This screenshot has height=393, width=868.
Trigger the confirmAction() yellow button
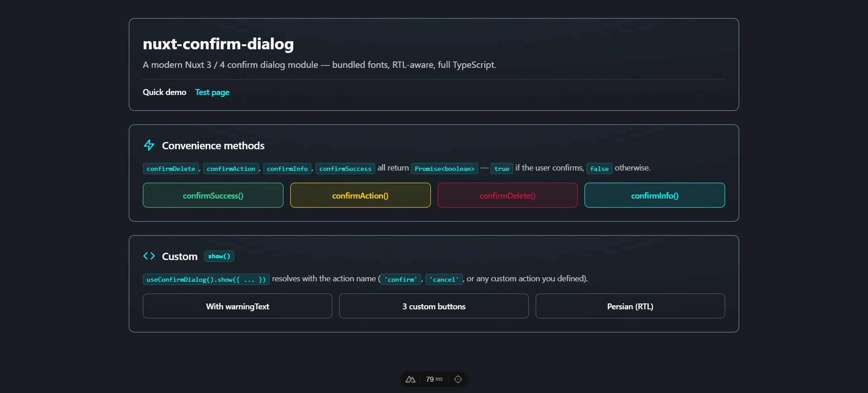click(x=360, y=195)
